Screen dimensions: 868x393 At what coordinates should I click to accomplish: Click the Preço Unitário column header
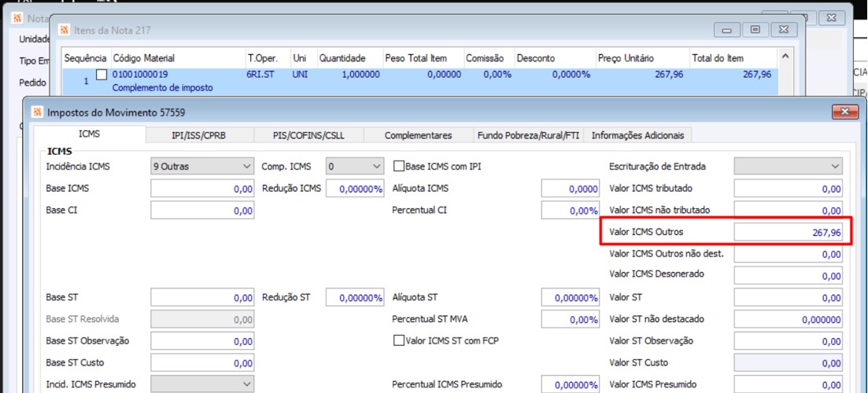click(642, 58)
